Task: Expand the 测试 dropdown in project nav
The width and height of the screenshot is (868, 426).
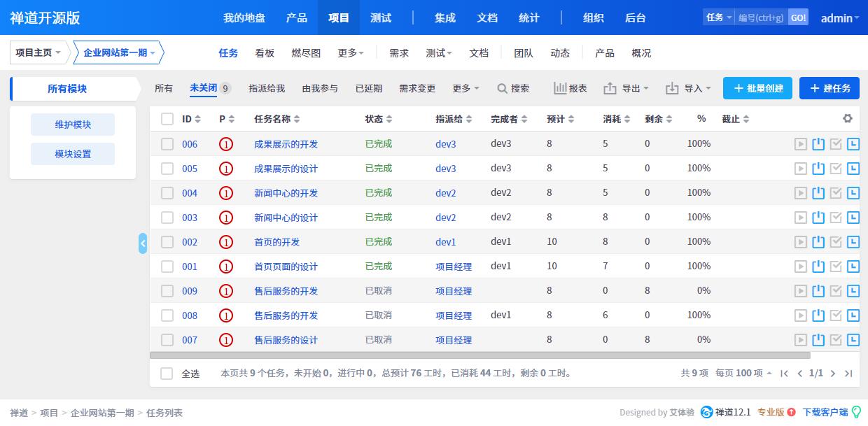Action: 439,53
